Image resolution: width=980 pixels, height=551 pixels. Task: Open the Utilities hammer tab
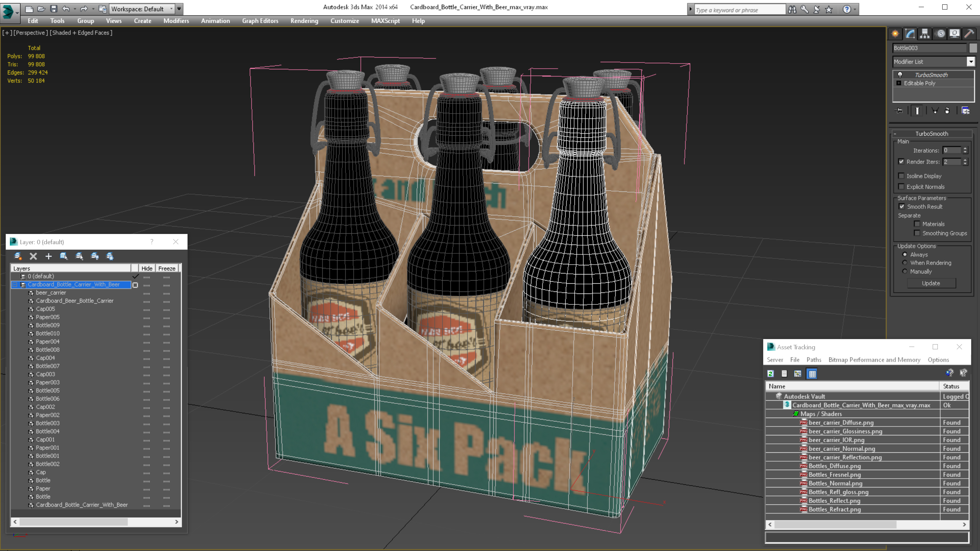(x=969, y=34)
